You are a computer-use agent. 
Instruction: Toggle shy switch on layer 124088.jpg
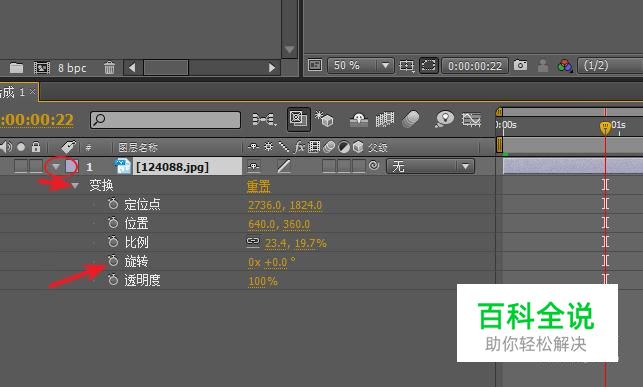[254, 166]
